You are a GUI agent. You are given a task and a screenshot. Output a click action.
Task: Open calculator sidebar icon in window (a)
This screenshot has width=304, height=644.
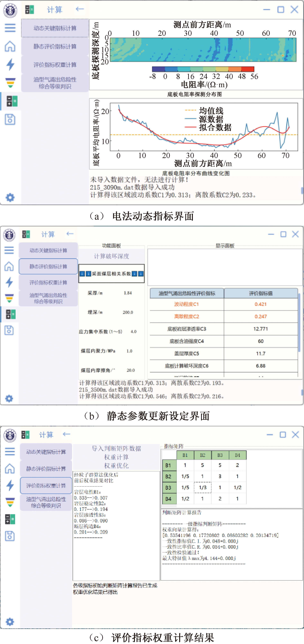[x=12, y=101]
